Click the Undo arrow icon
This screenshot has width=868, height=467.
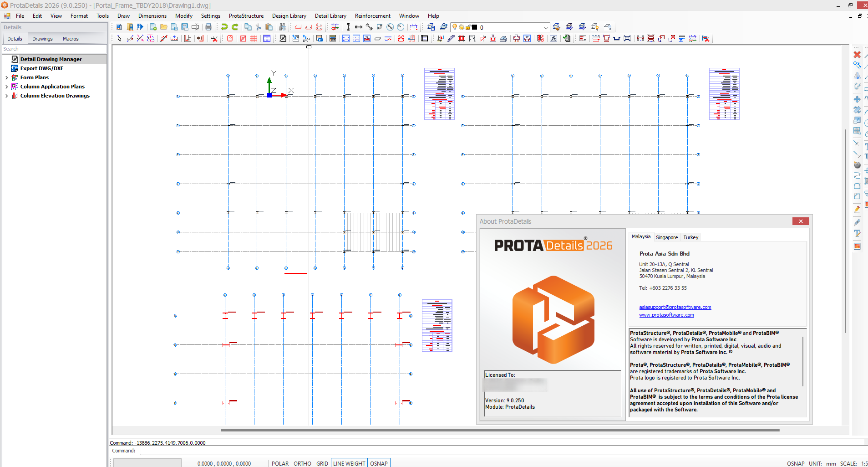click(224, 27)
